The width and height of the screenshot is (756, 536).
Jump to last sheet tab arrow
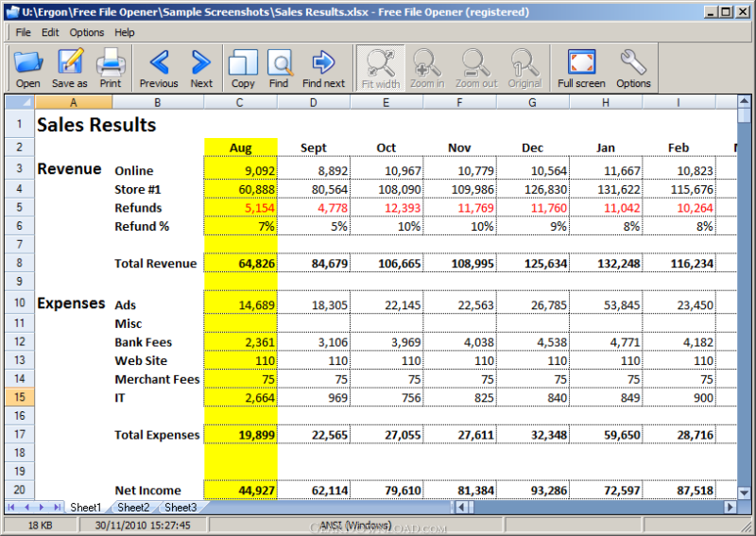(x=58, y=507)
